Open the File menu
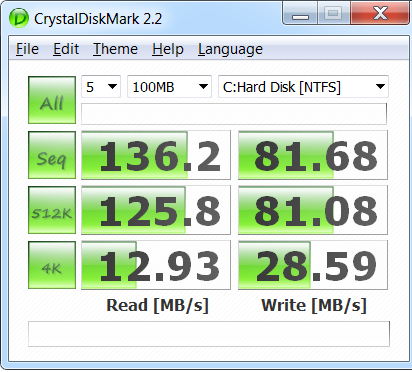Viewport: 412px width, 372px height. pos(27,49)
